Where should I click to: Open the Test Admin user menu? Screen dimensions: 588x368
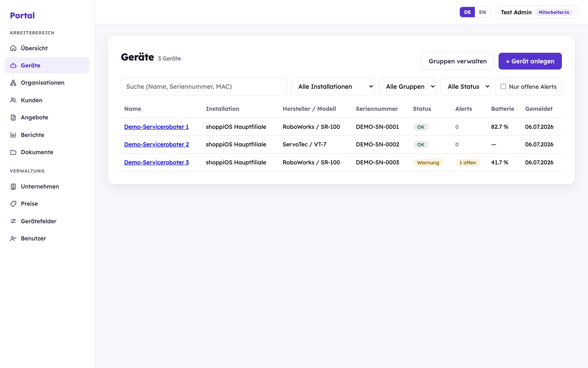pyautogui.click(x=537, y=12)
